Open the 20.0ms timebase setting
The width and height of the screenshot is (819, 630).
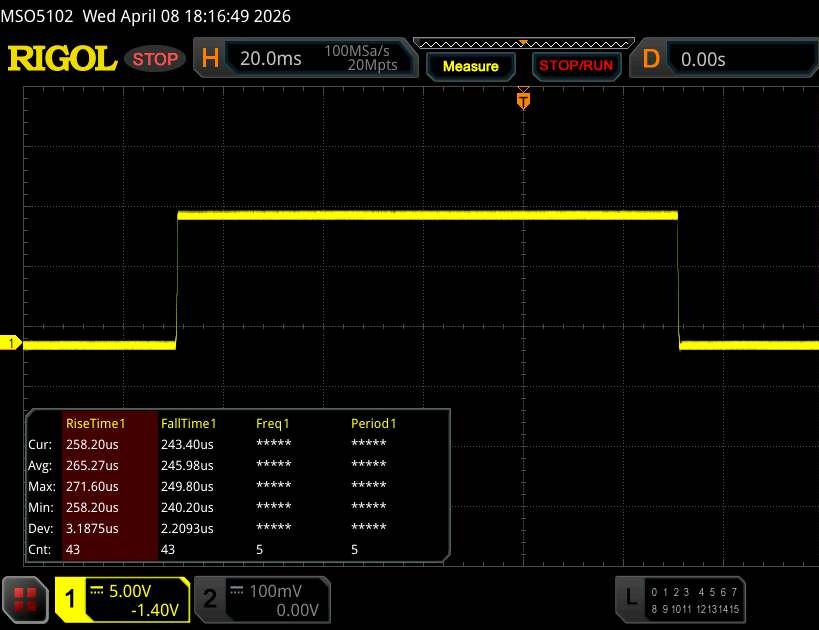[x=270, y=59]
